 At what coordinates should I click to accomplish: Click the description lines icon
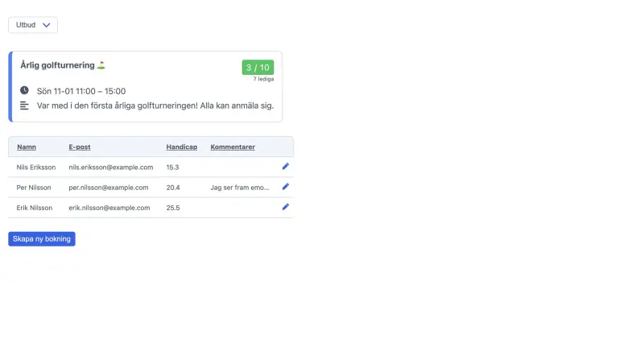click(x=24, y=105)
